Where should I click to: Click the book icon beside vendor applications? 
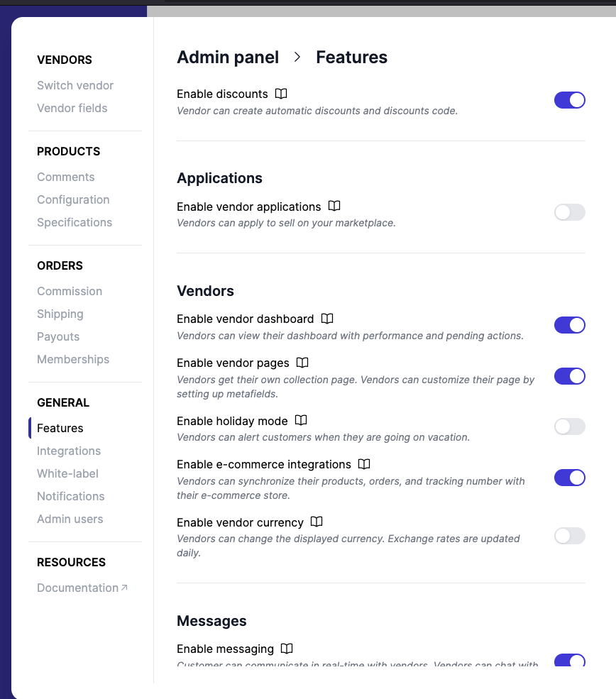(334, 206)
